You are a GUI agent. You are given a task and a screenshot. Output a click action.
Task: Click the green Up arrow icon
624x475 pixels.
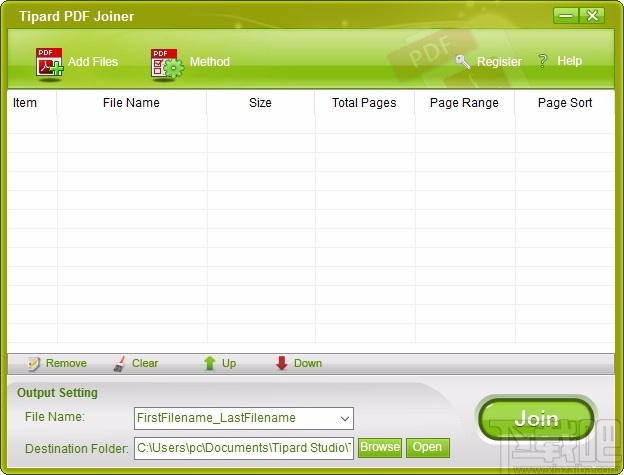pyautogui.click(x=210, y=363)
